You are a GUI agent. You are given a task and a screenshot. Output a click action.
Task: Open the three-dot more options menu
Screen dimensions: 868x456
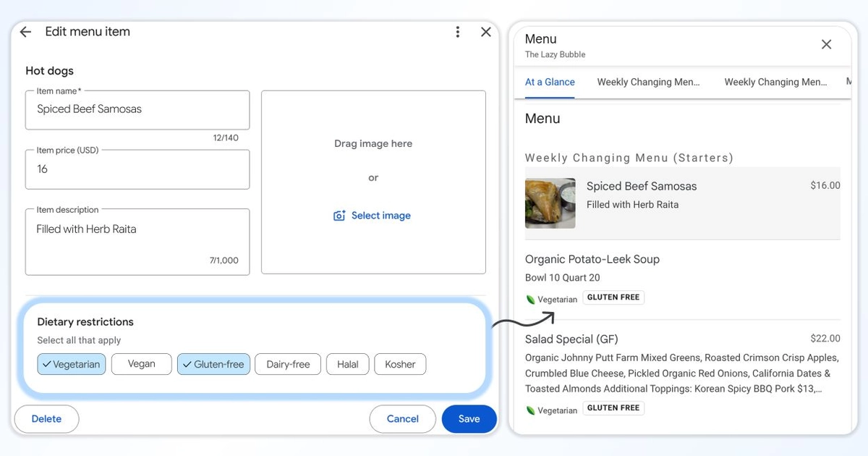click(x=457, y=32)
